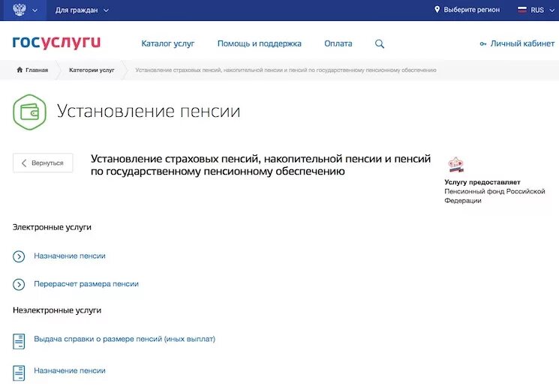This screenshot has width=559, height=392.
Task: Click the search magnifier icon
Action: tap(380, 43)
